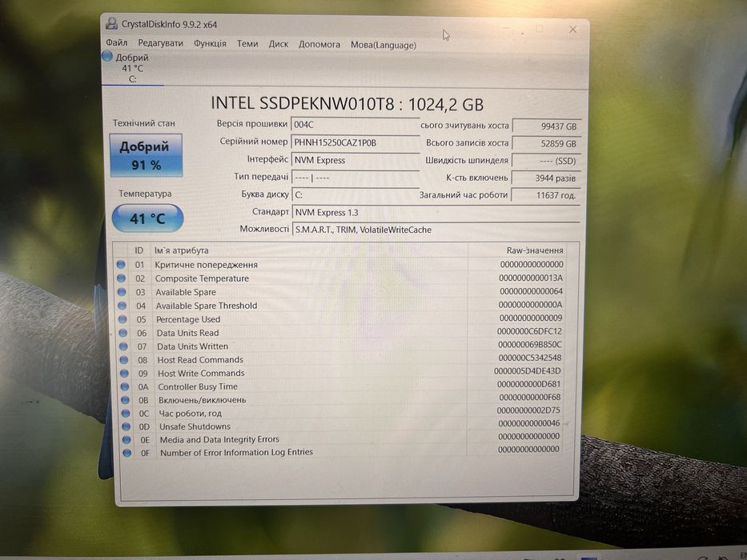
Task: Click the status orb beside Number of Error Information Log Entries
Action: [127, 453]
